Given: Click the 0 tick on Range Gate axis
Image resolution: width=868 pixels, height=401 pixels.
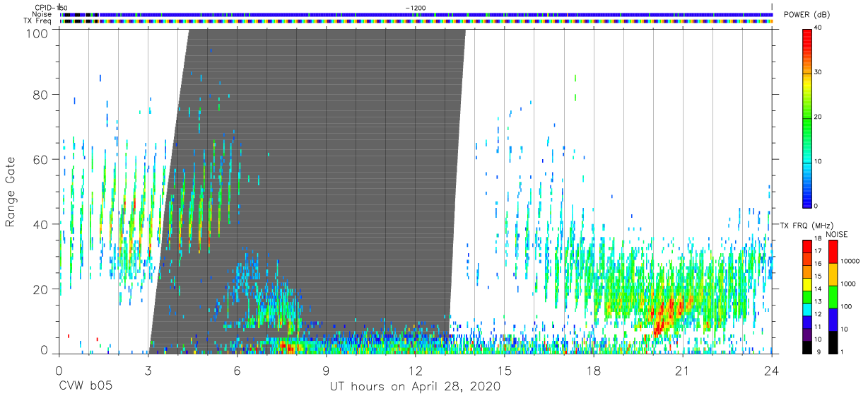Looking at the screenshot, I should 45,349.
